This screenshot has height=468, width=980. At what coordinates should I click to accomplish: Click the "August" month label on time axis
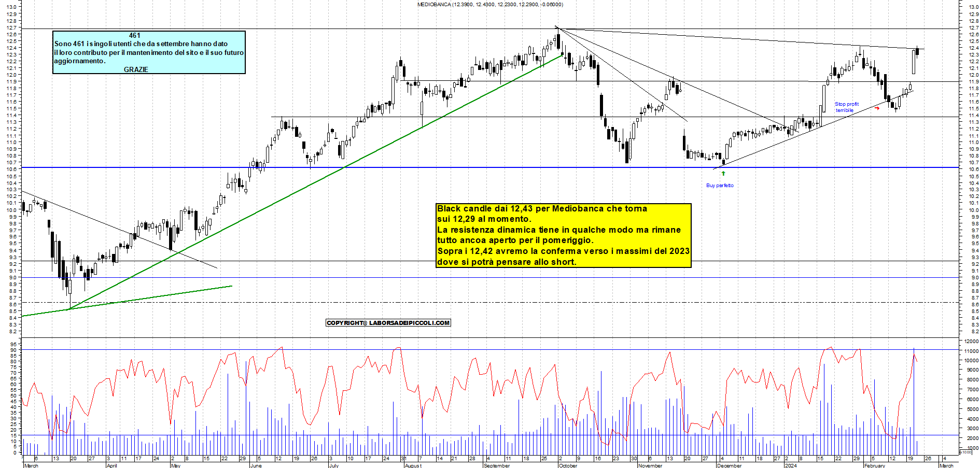coord(413,465)
